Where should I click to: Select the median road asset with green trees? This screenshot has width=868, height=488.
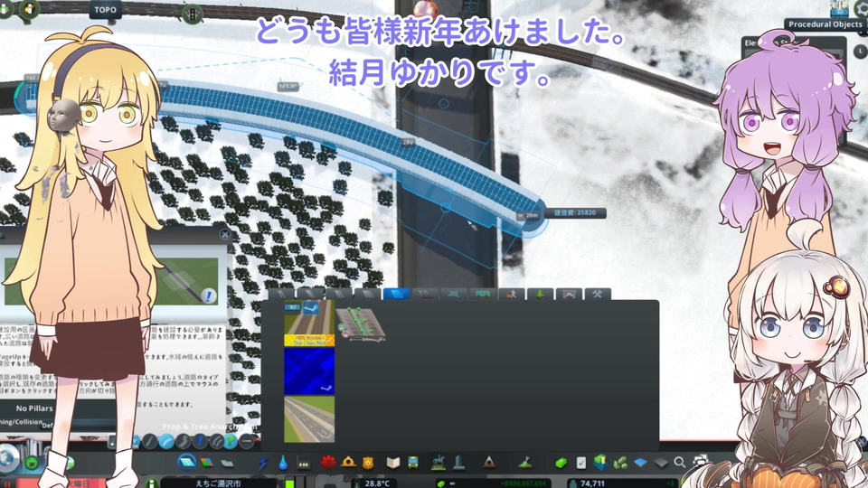tap(361, 324)
